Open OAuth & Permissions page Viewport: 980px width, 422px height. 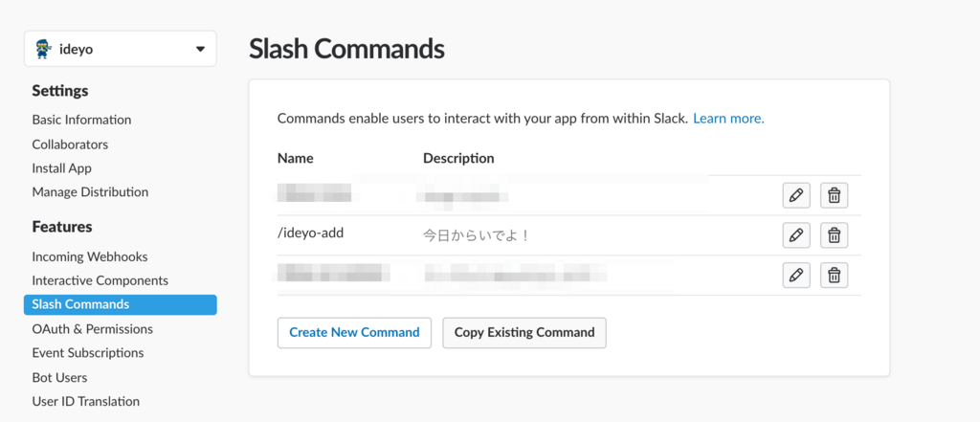(93, 329)
